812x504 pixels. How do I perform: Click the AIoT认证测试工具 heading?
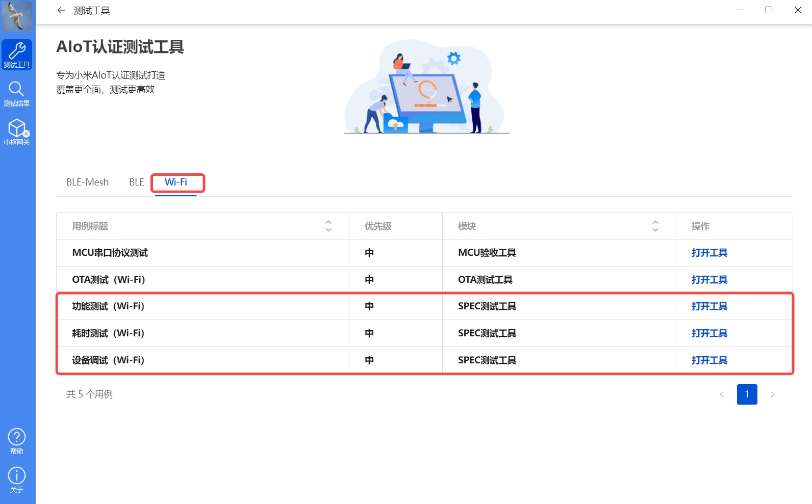(120, 47)
